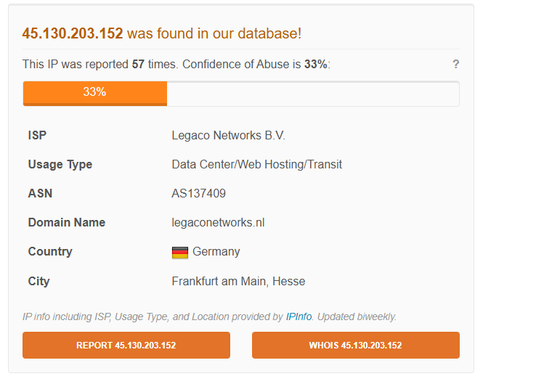Image resolution: width=536 pixels, height=392 pixels.
Task: Click the WHOIS 45.130.203.152 button
Action: pyautogui.click(x=355, y=346)
